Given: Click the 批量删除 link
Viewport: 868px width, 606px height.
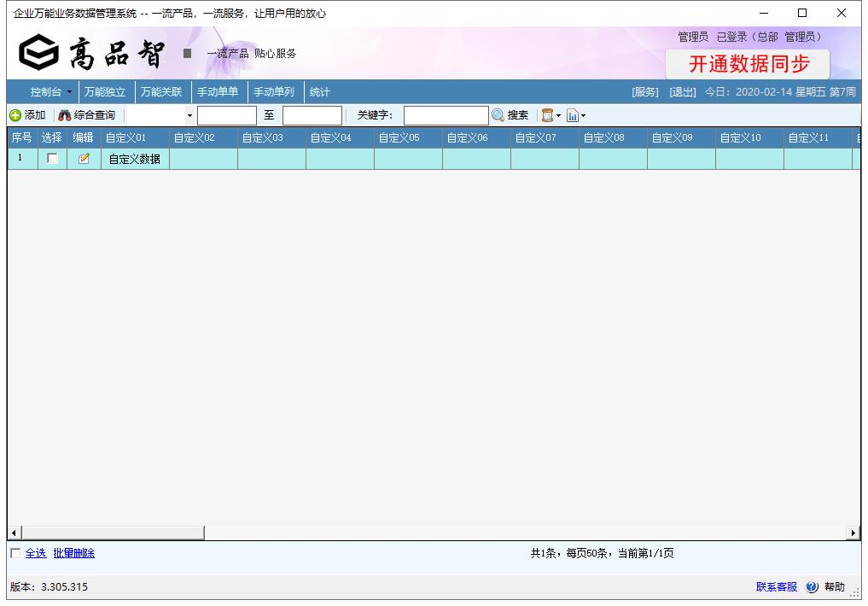Looking at the screenshot, I should 73,553.
